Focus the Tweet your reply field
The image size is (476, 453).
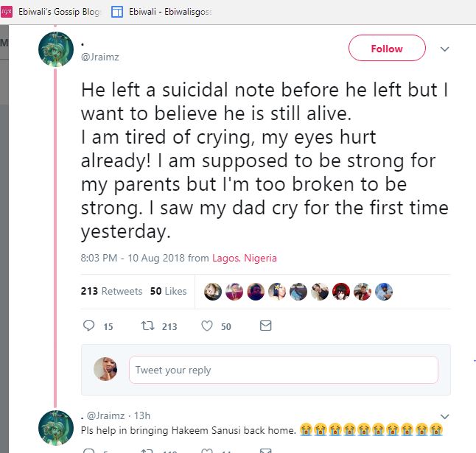coord(283,370)
